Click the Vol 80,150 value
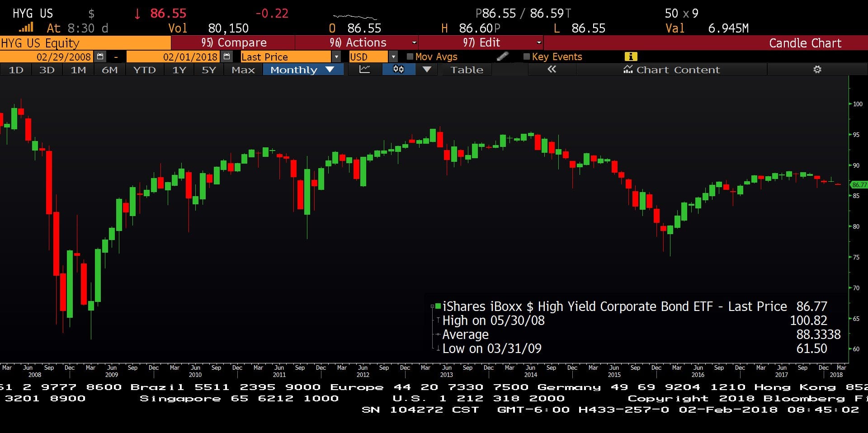This screenshot has height=433, width=868. (228, 28)
